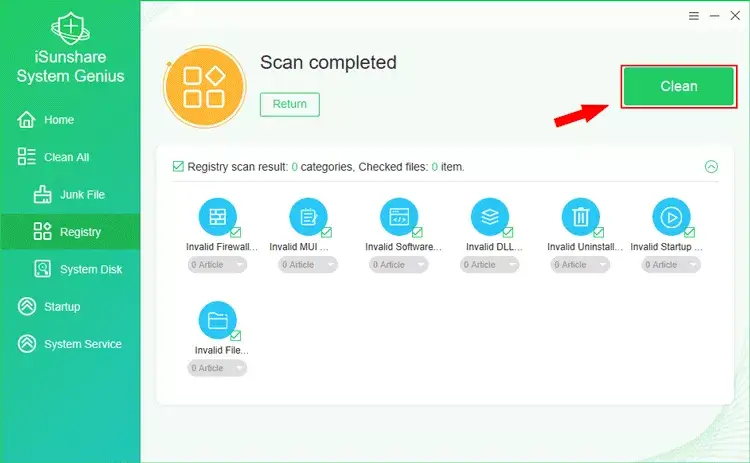
Task: Toggle the Invalid Firewall checkbox
Action: click(x=235, y=232)
